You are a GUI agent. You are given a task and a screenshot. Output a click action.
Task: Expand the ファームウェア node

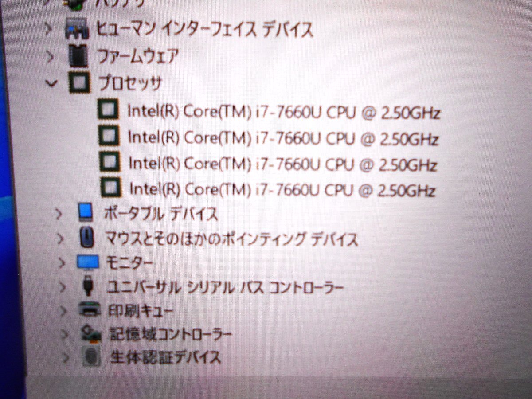click(50, 57)
